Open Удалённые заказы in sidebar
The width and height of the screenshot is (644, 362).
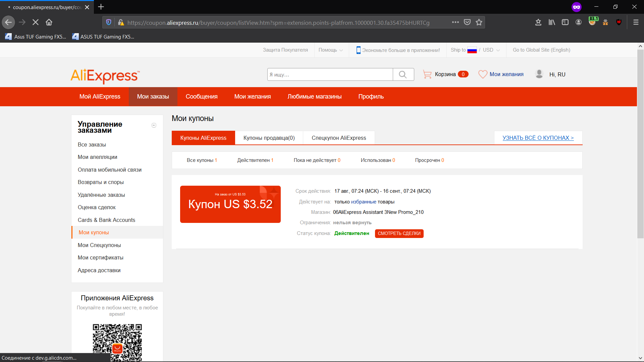[101, 195]
